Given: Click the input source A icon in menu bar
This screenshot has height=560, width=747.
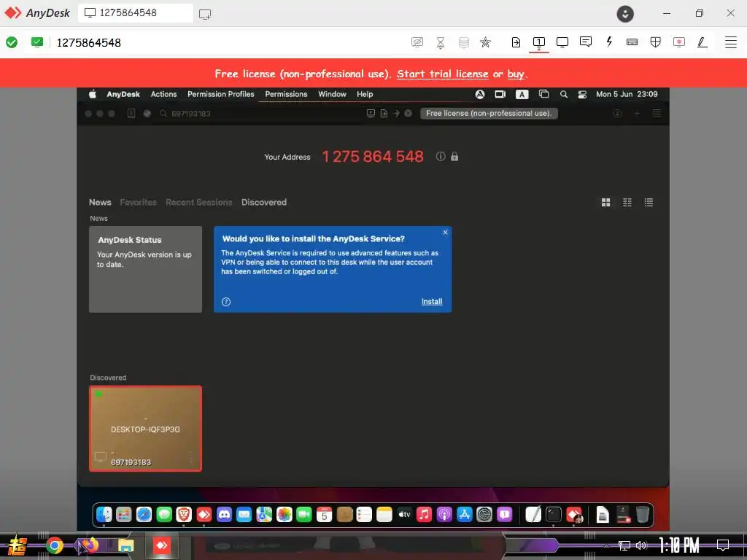Looking at the screenshot, I should point(522,94).
